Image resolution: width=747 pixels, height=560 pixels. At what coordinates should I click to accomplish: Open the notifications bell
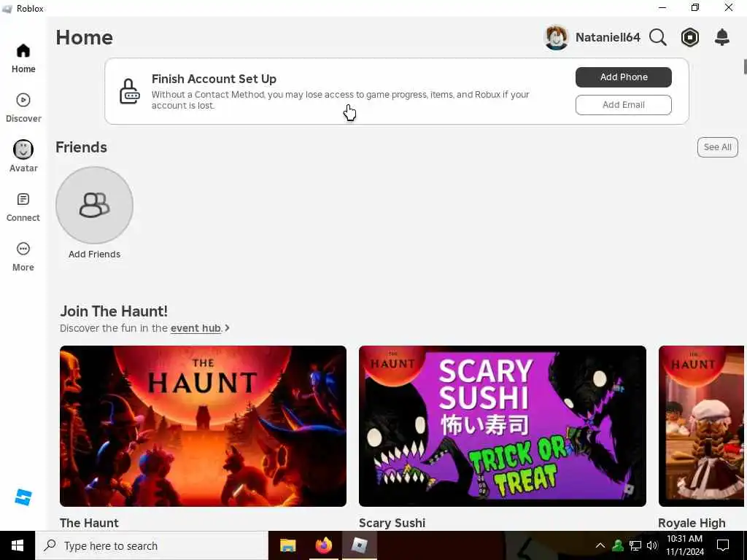pyautogui.click(x=722, y=37)
